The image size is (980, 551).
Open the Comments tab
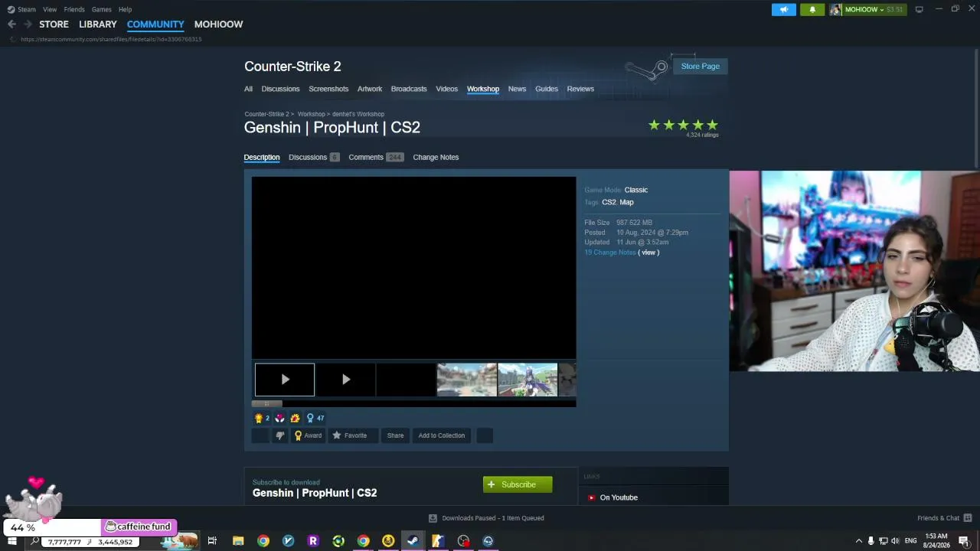pyautogui.click(x=375, y=157)
